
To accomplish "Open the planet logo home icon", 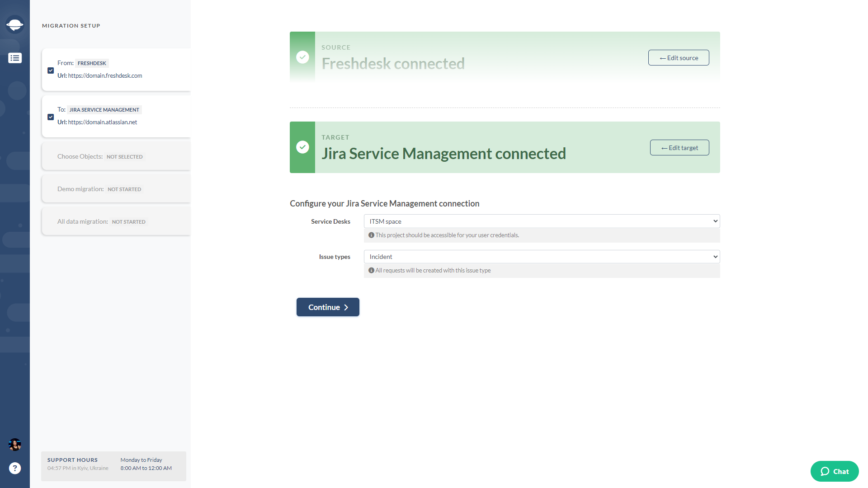I will (15, 24).
